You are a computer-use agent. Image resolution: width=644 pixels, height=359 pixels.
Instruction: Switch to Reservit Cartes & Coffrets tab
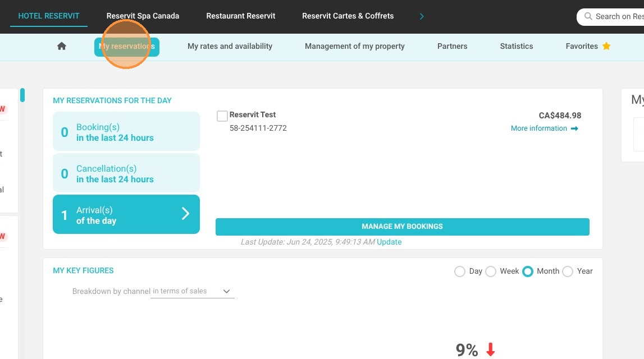[348, 16]
